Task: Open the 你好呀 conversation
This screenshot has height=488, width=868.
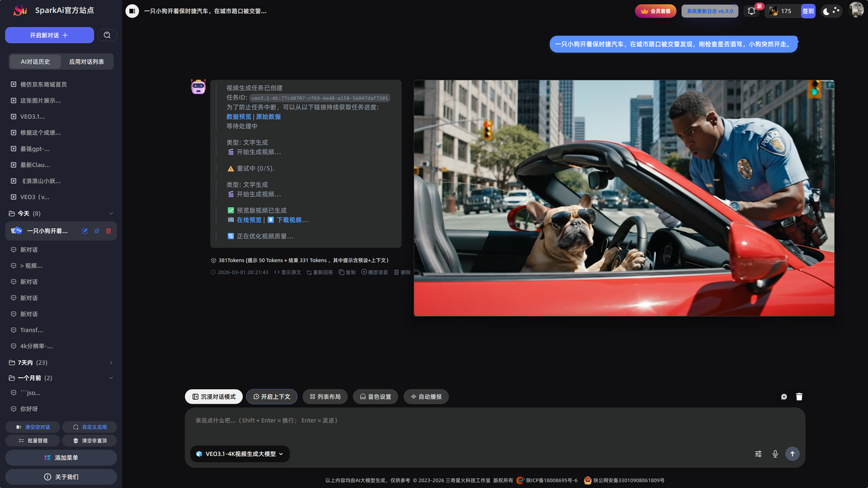Action: point(61,408)
